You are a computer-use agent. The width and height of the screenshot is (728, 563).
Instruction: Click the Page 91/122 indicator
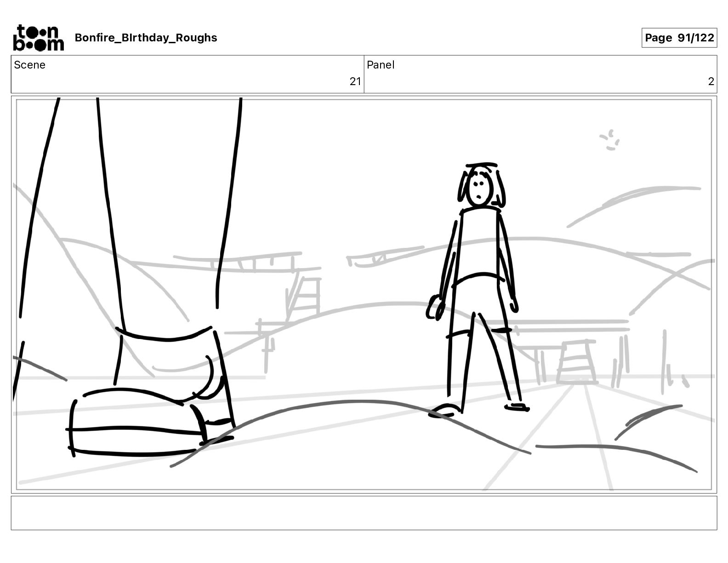pos(679,38)
